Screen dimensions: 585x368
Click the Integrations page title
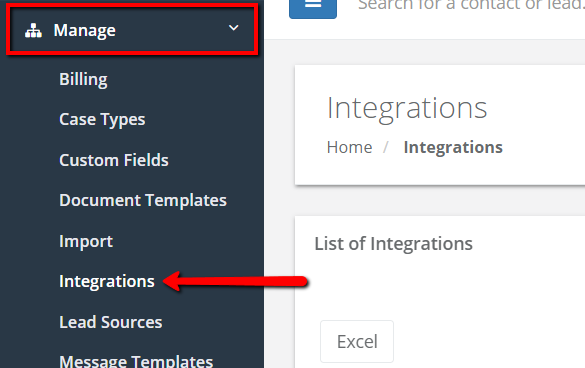click(407, 108)
